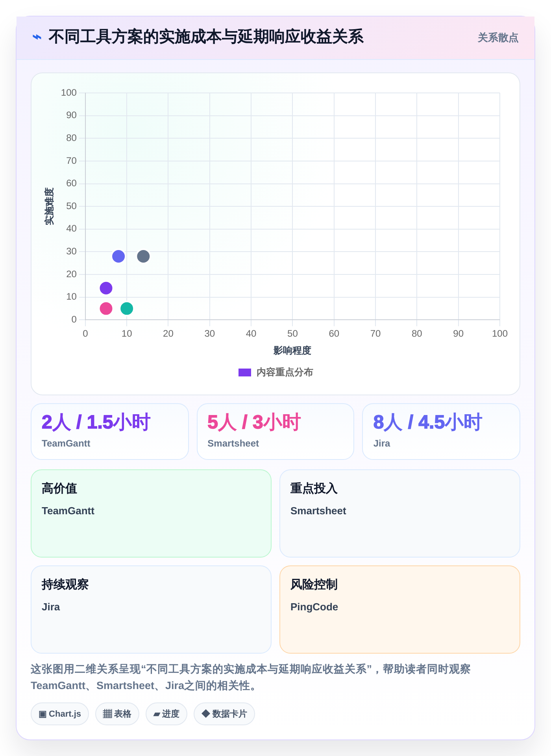This screenshot has height=756, width=551.
Task: Click the grid icon in the 表格 chip
Action: pos(107,714)
